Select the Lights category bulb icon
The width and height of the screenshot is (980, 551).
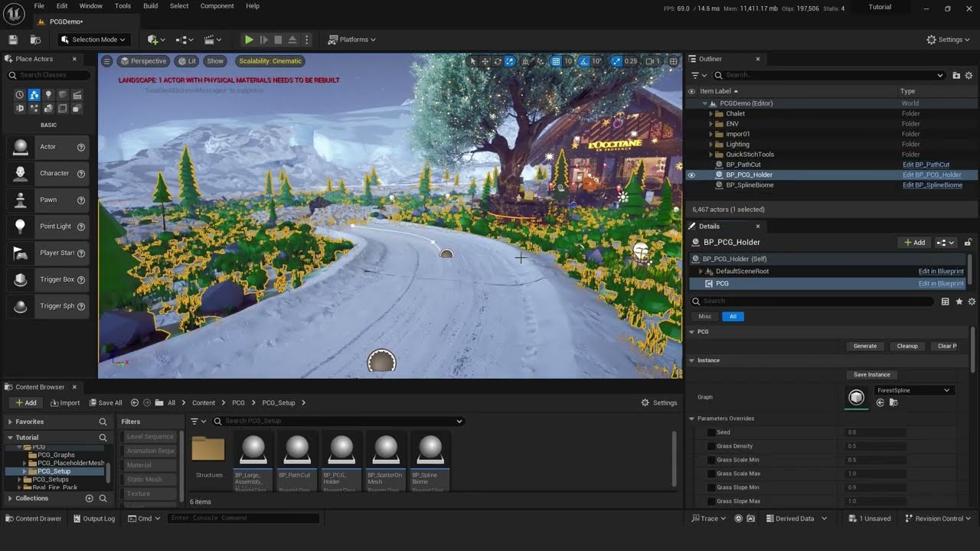point(48,95)
